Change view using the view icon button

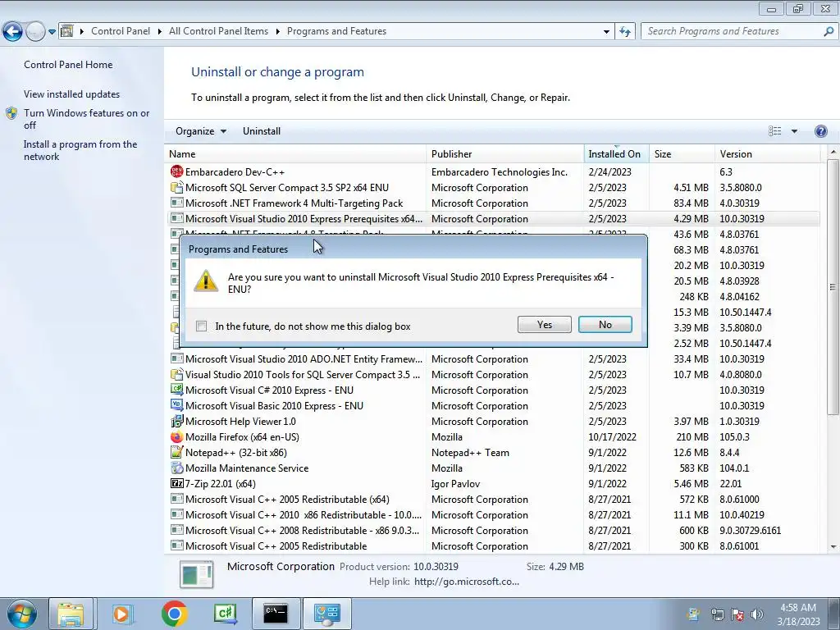click(x=774, y=131)
